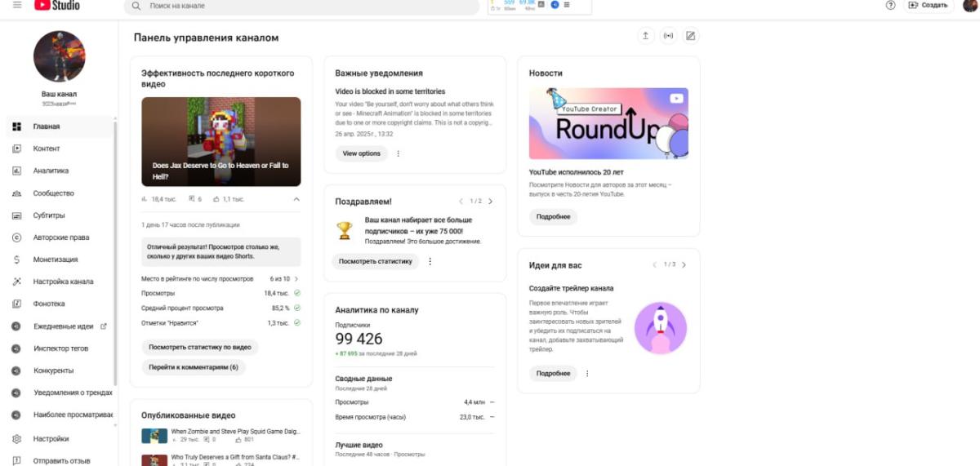The width and height of the screenshot is (980, 466).
Task: Click the Отправить отзыв feedback icon
Action: point(16,460)
